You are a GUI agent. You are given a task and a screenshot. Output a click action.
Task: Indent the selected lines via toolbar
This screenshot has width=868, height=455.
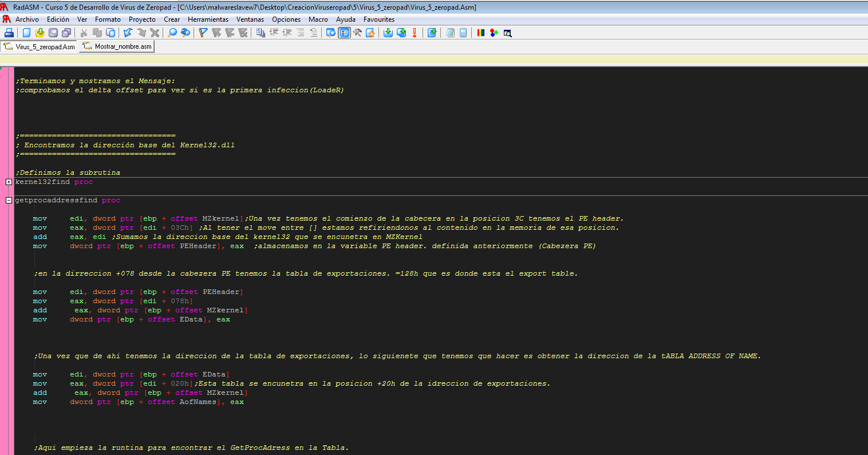click(274, 33)
